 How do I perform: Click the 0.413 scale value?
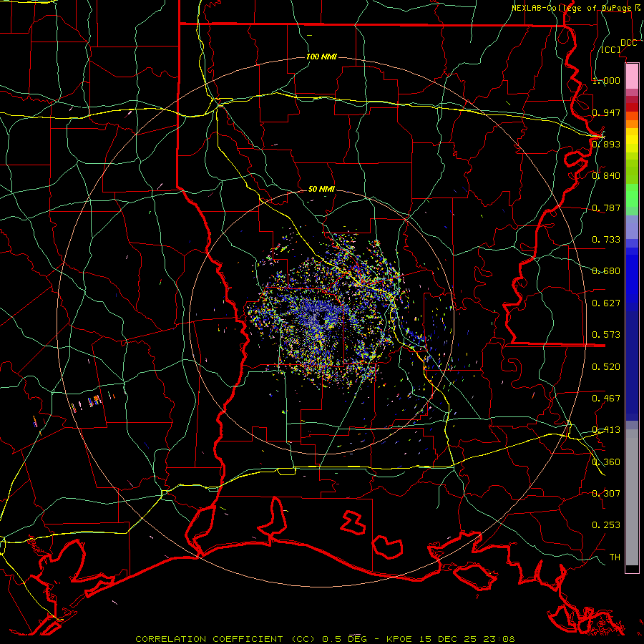(x=606, y=430)
